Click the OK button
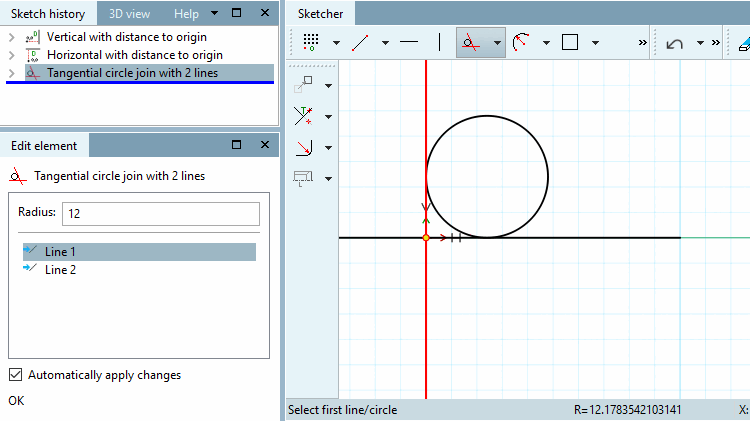 point(16,401)
